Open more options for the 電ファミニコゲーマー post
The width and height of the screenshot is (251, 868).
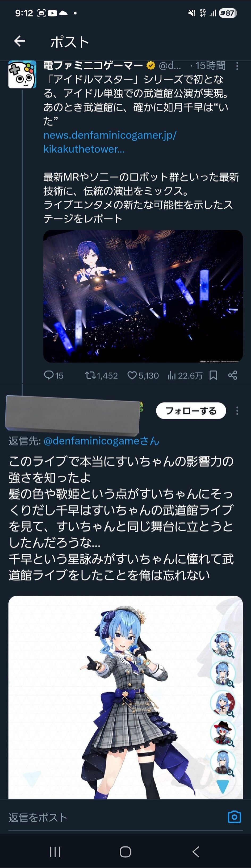pyautogui.click(x=237, y=66)
